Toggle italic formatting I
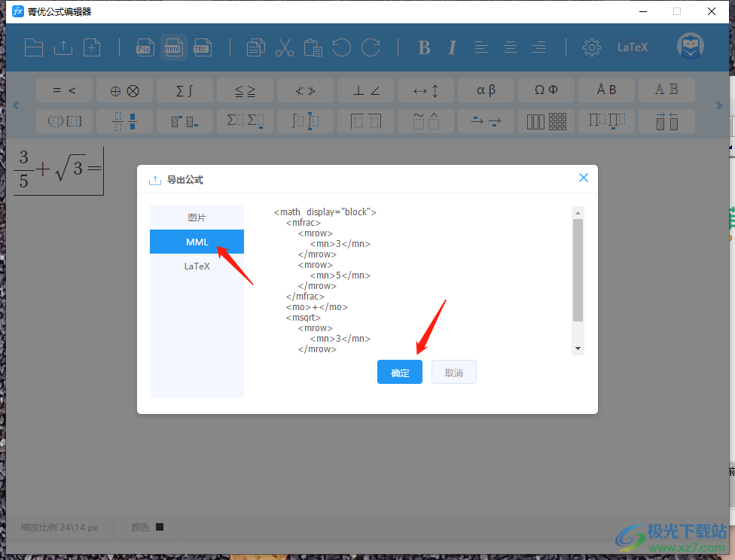Viewport: 735px width, 560px height. tap(453, 47)
